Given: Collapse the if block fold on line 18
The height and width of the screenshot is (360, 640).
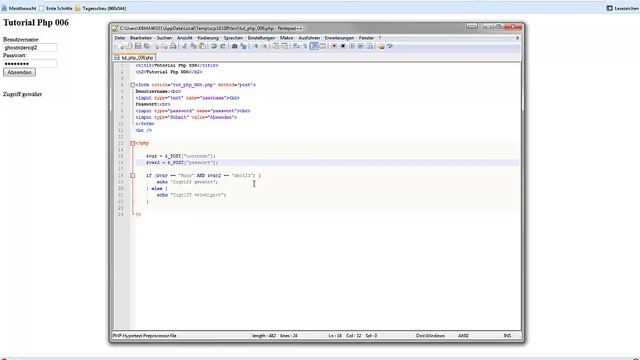Looking at the screenshot, I should click(132, 176).
